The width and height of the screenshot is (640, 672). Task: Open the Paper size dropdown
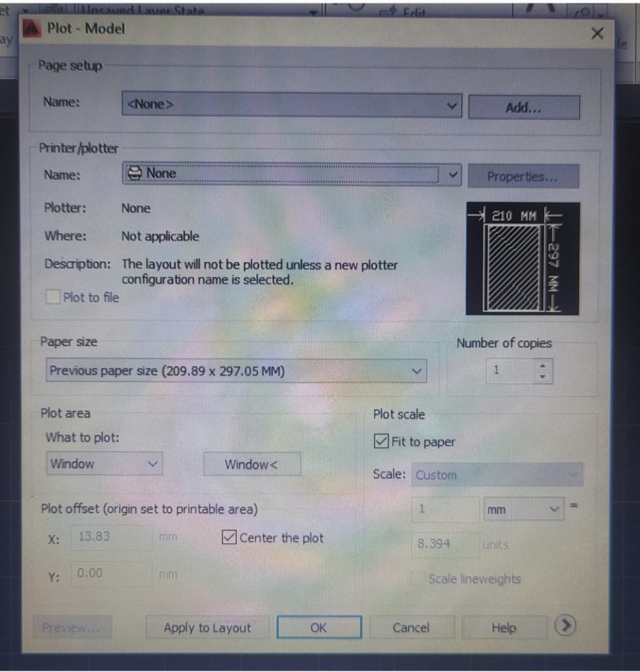[236, 371]
